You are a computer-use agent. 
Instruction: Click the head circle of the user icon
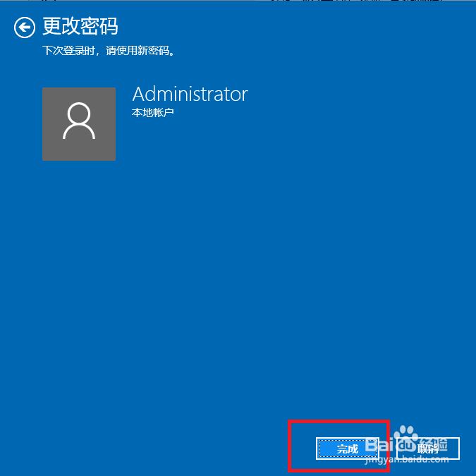tap(79, 114)
